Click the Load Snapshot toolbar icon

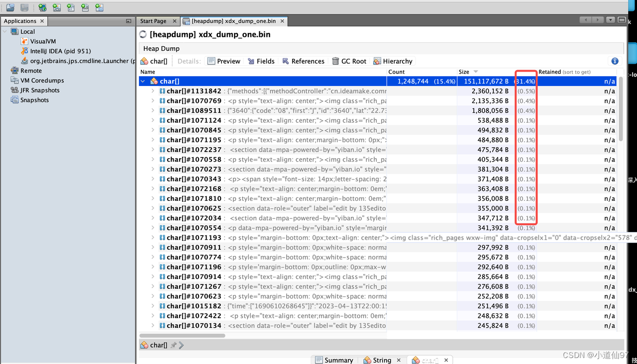click(x=10, y=7)
